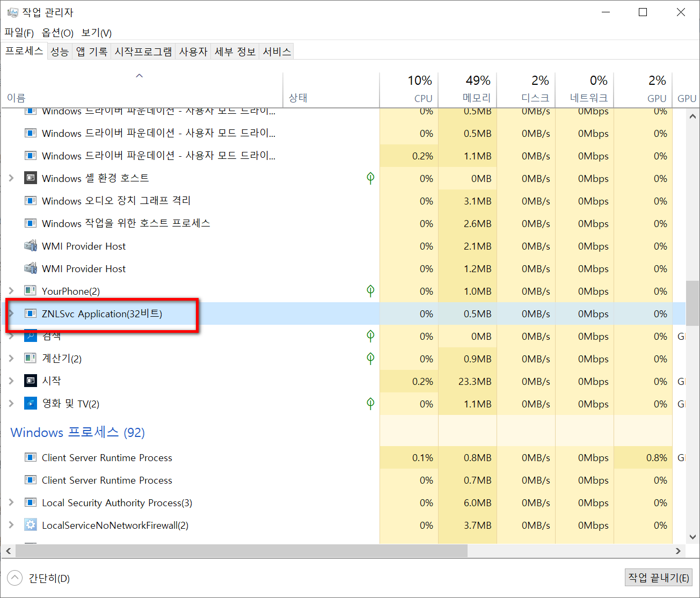This screenshot has height=598, width=700.
Task: Click the Windows 작업을 위한 호스트 프로세스 icon
Action: click(31, 223)
